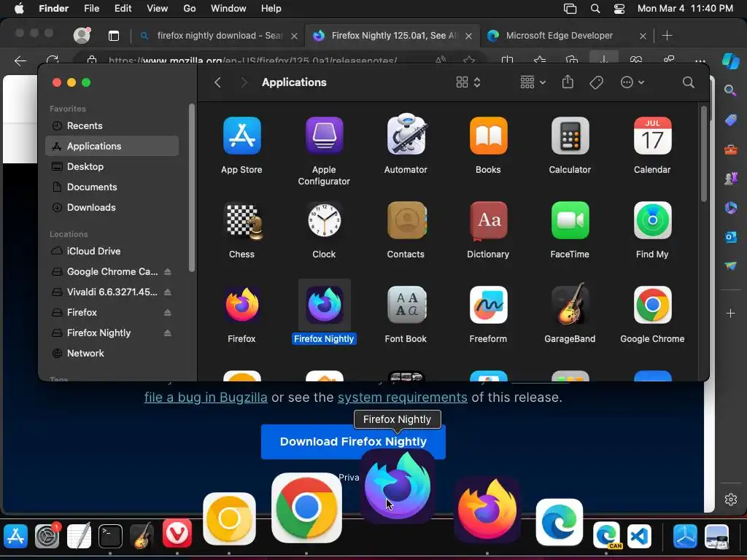
Task: Select the Automator app icon
Action: point(406,135)
